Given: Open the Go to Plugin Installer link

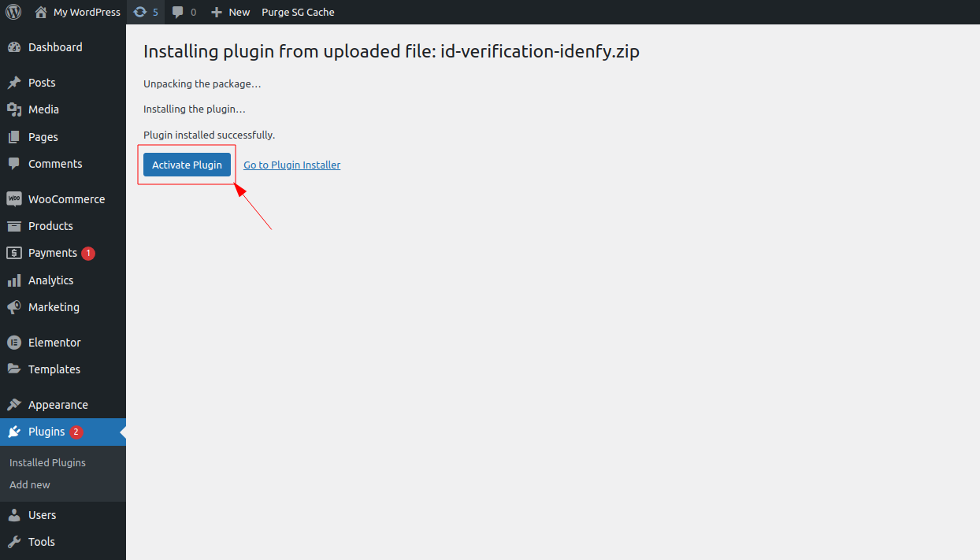Looking at the screenshot, I should point(291,165).
